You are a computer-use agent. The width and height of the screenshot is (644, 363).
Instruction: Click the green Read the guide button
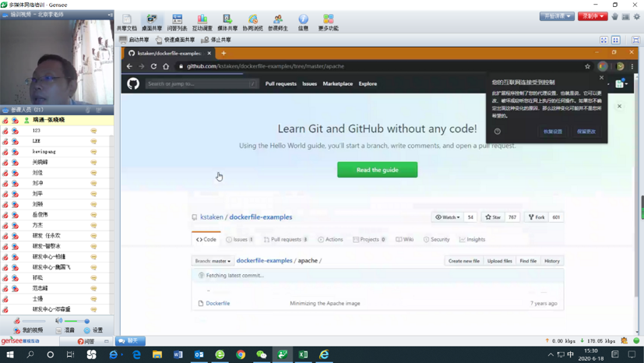point(378,170)
